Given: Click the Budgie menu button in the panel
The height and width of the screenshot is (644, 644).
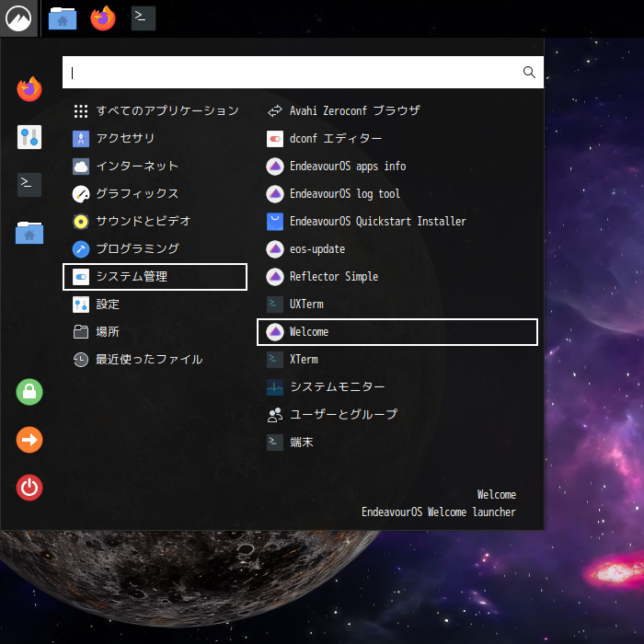Looking at the screenshot, I should 18,18.
